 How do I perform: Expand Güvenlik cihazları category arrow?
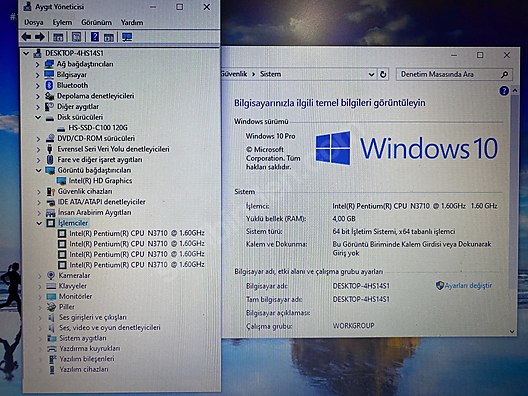click(39, 192)
